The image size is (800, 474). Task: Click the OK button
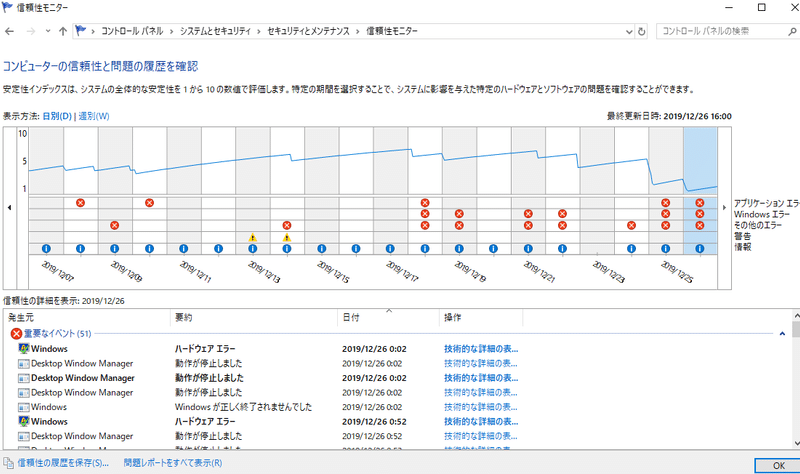pos(779,465)
